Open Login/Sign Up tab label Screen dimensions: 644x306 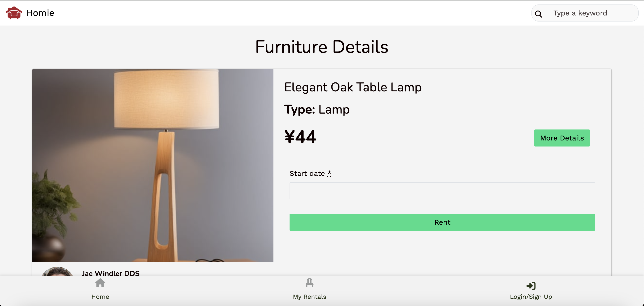coord(531,297)
